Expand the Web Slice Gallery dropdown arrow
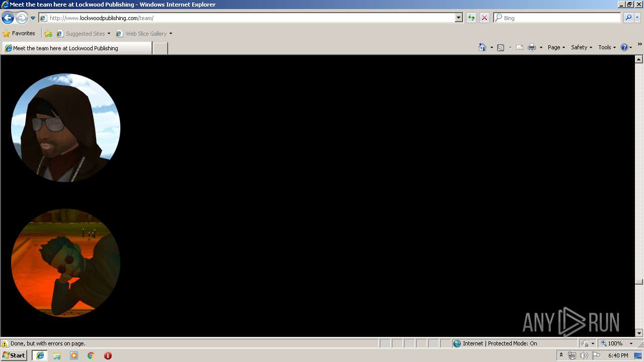 [171, 34]
